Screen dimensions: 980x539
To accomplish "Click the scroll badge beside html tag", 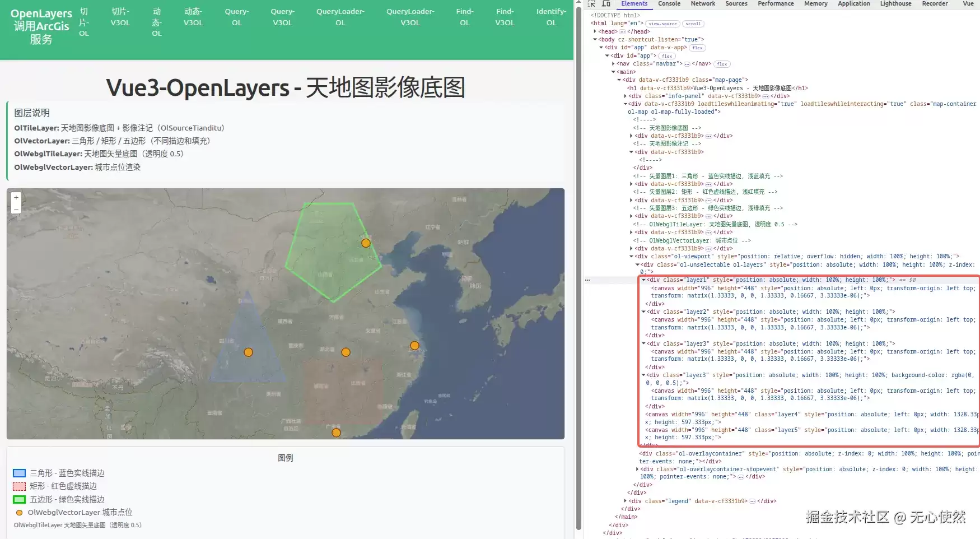I will coord(693,24).
